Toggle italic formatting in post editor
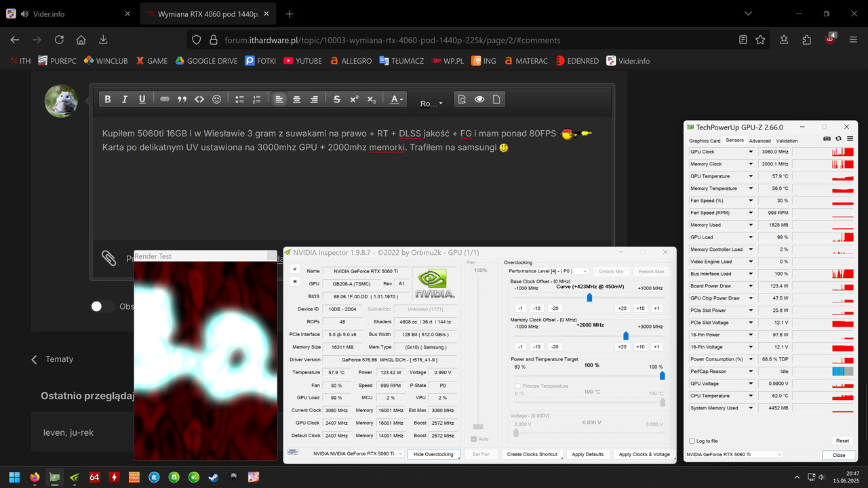868x488 pixels. [125, 99]
